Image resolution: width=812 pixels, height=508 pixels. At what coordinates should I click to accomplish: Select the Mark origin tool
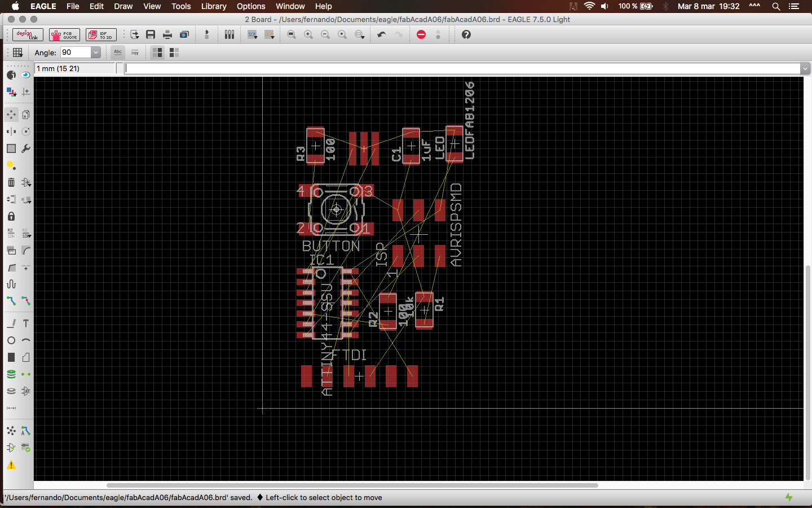[x=26, y=92]
